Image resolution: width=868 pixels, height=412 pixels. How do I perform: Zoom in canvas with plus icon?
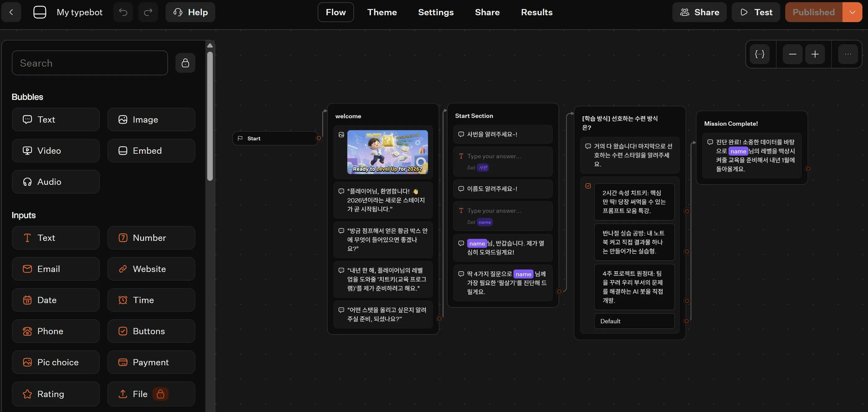815,54
